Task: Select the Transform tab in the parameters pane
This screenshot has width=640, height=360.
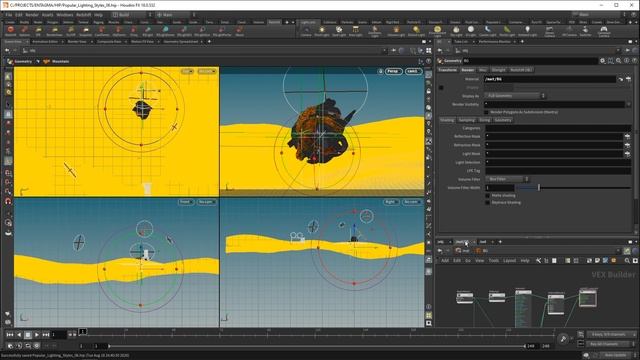Action: coord(447,70)
